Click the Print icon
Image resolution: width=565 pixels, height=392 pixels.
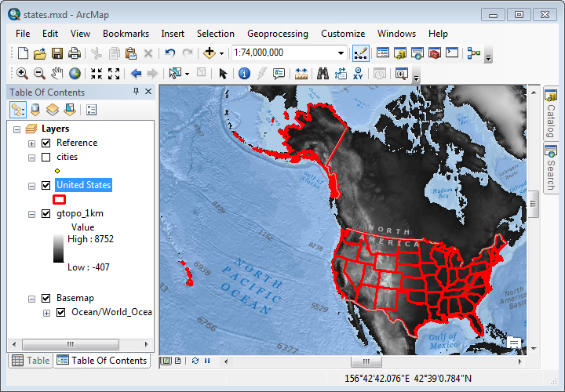pyautogui.click(x=75, y=53)
